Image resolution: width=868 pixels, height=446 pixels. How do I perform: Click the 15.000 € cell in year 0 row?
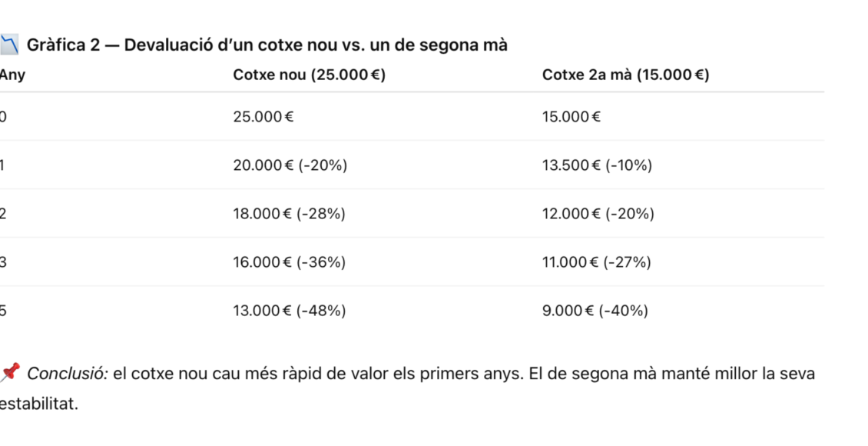coord(571,117)
